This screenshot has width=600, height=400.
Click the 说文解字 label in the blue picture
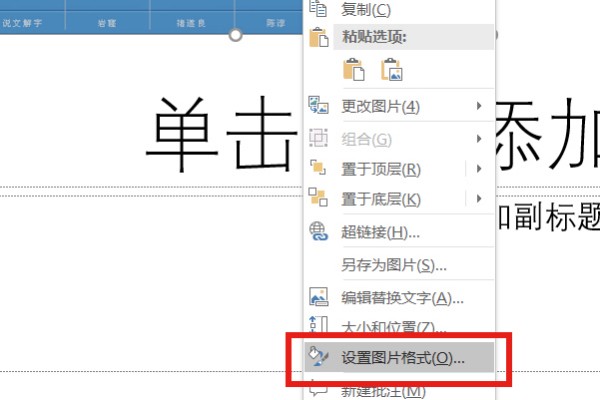pyautogui.click(x=22, y=23)
